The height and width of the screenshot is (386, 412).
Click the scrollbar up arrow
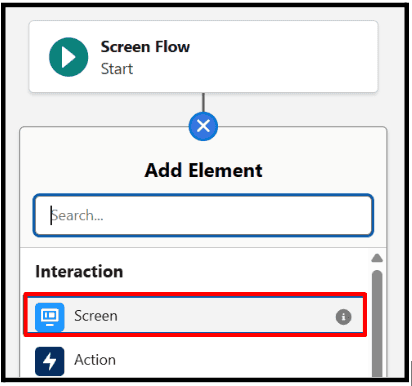[377, 258]
